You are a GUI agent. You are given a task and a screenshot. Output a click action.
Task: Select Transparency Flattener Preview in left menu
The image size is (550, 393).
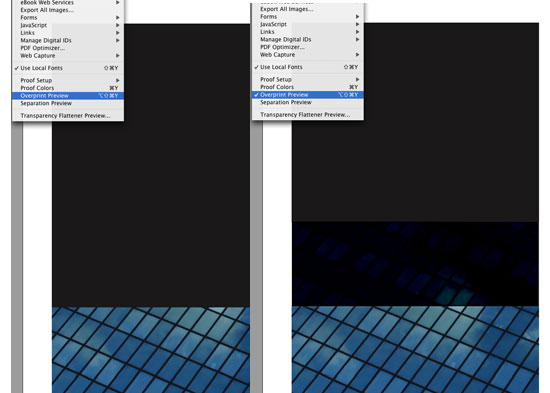[x=68, y=116]
